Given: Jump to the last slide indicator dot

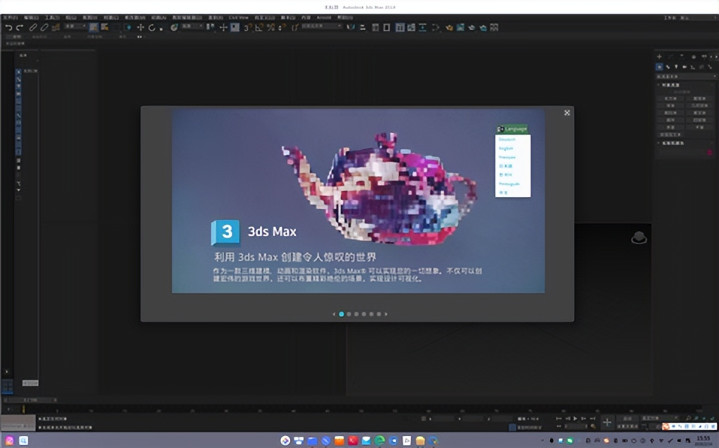Looking at the screenshot, I should [x=378, y=314].
